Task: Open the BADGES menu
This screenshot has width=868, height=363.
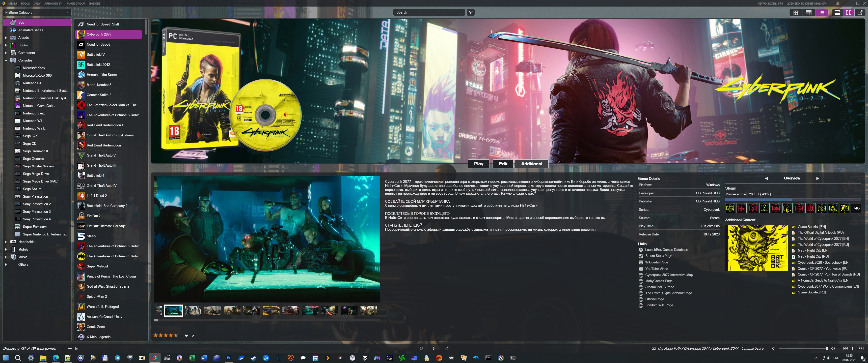Action: (95, 3)
